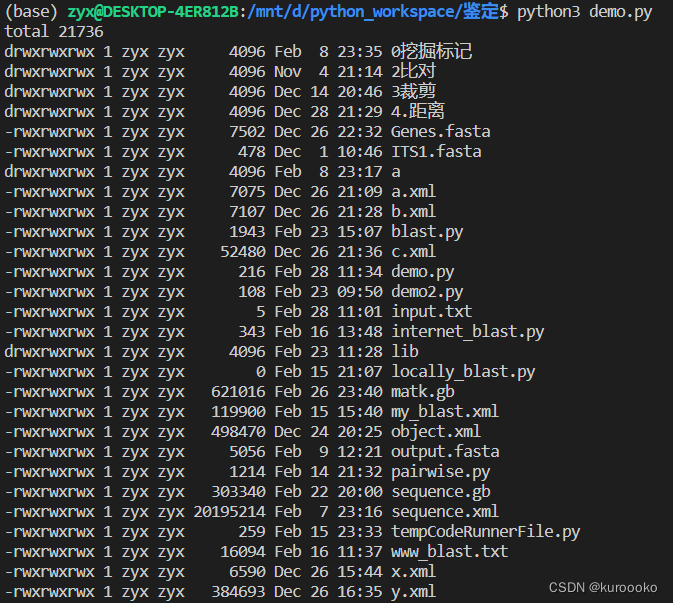
Task: Click the directory name 2比对
Action: [x=413, y=72]
